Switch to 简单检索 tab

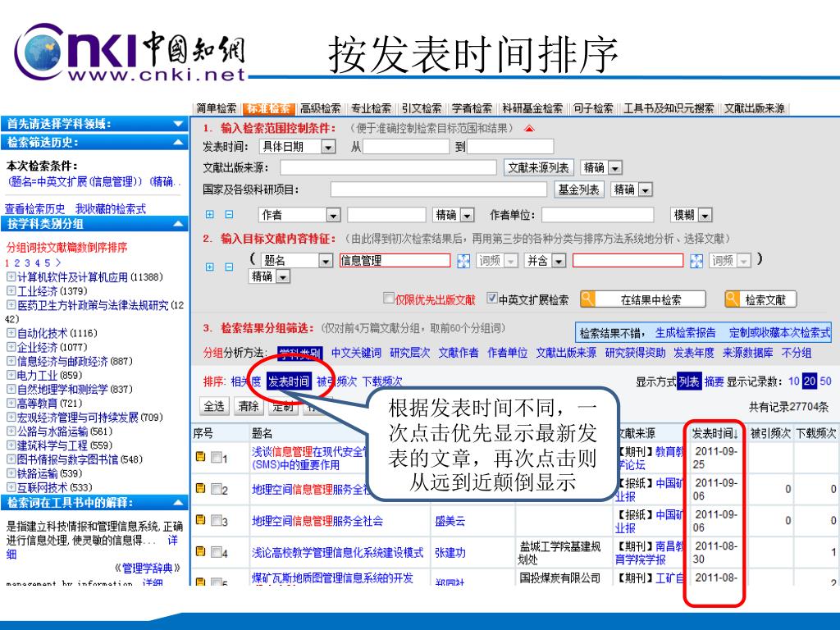click(x=217, y=109)
